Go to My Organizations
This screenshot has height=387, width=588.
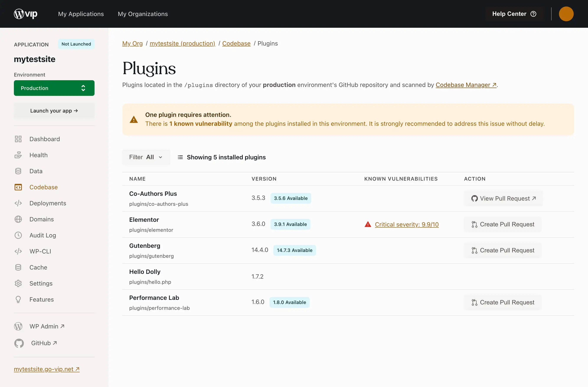coord(143,14)
